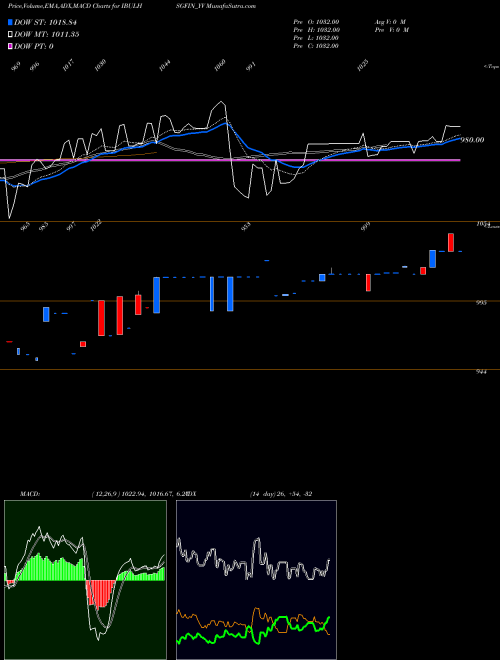The width and height of the screenshot is (500, 660).
Task: Click the 'Pre C: 1032.00' value
Action: pos(316,46)
